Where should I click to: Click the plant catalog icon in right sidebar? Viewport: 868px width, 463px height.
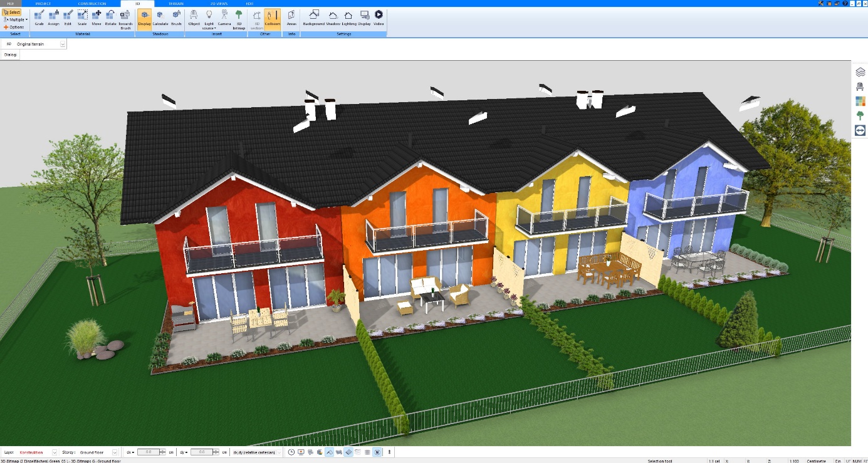pyautogui.click(x=860, y=116)
